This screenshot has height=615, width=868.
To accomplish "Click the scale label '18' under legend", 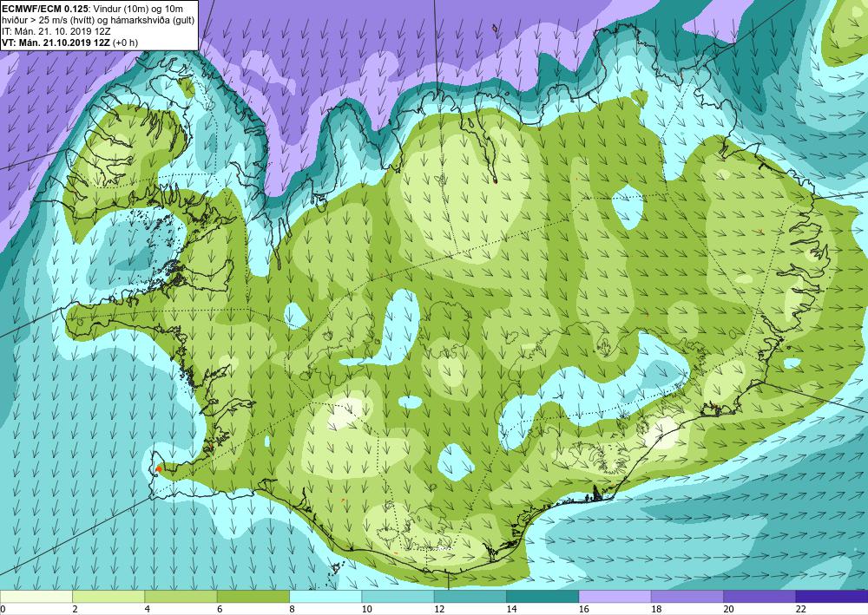I will tap(656, 610).
